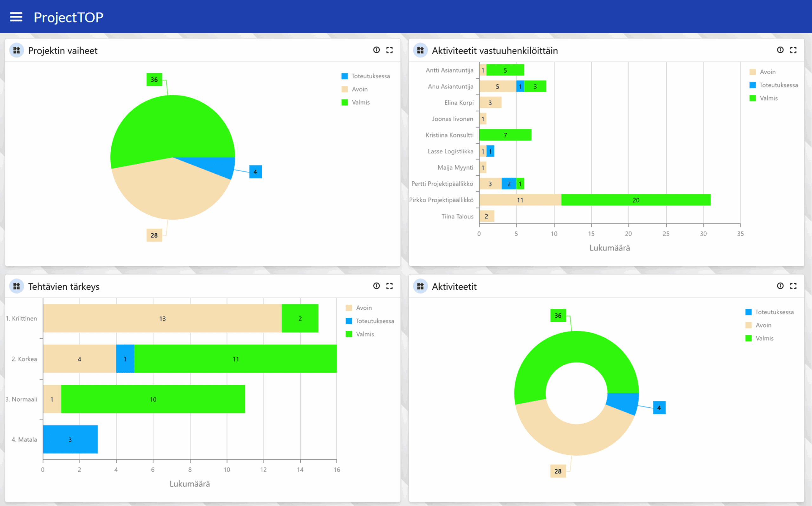Click Valmis green swatch in Projektin vaiheet legend
Viewport: 812px width, 506px height.
[344, 102]
